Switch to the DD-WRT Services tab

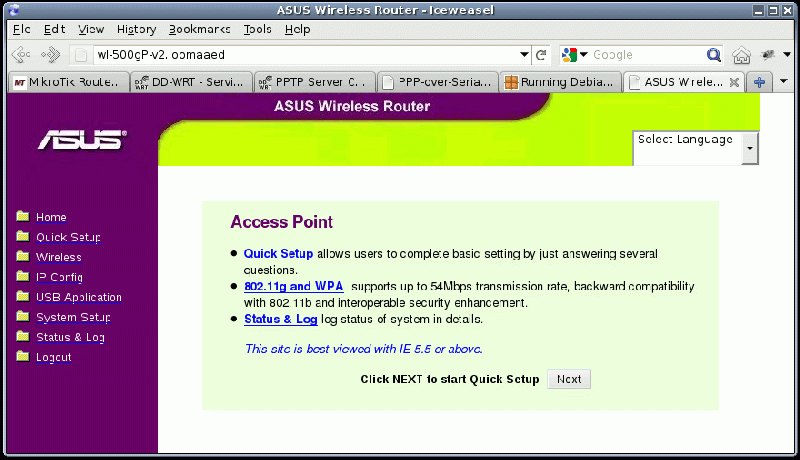[x=191, y=82]
